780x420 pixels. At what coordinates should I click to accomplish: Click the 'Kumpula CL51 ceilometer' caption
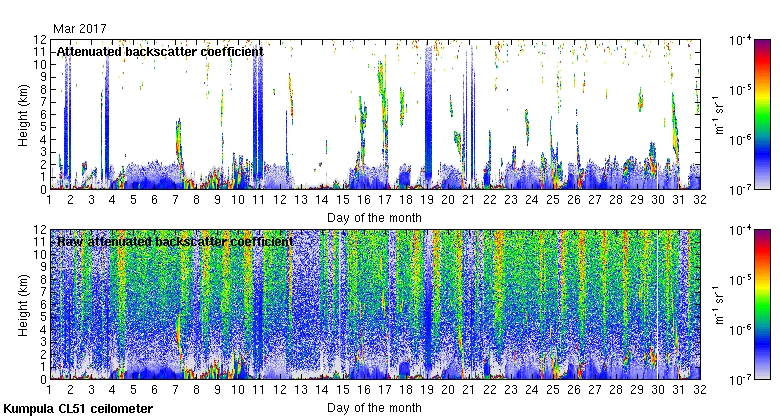[x=78, y=409]
